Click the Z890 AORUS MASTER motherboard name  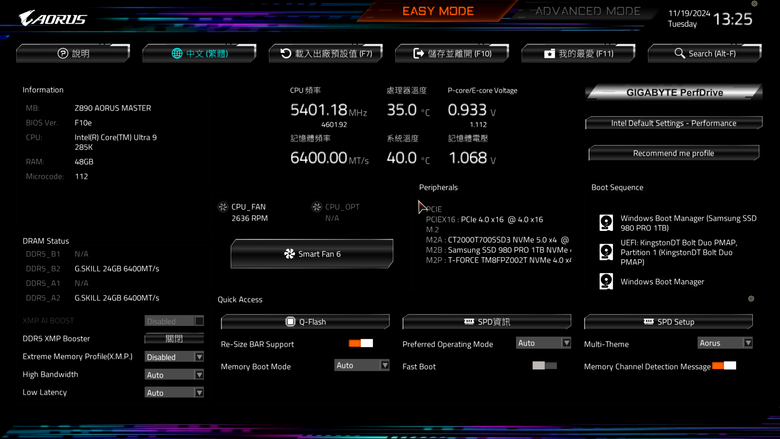click(113, 108)
